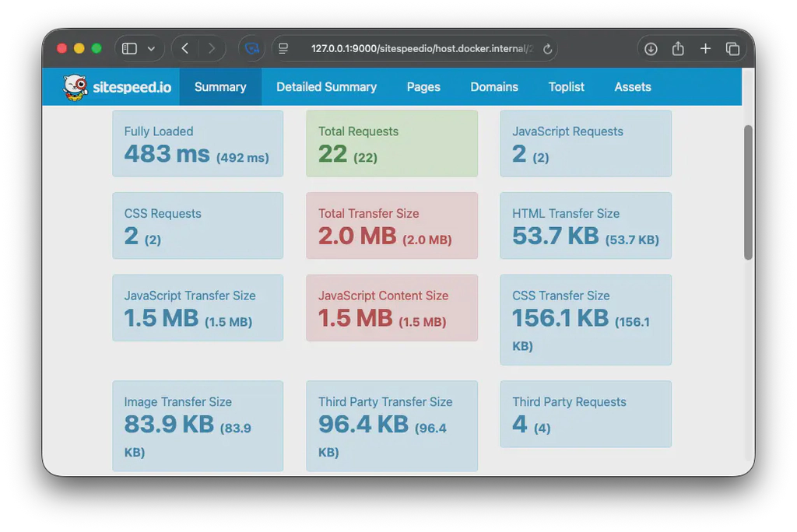This screenshot has height=532, width=797.
Task: Open the Assets section
Action: (632, 86)
